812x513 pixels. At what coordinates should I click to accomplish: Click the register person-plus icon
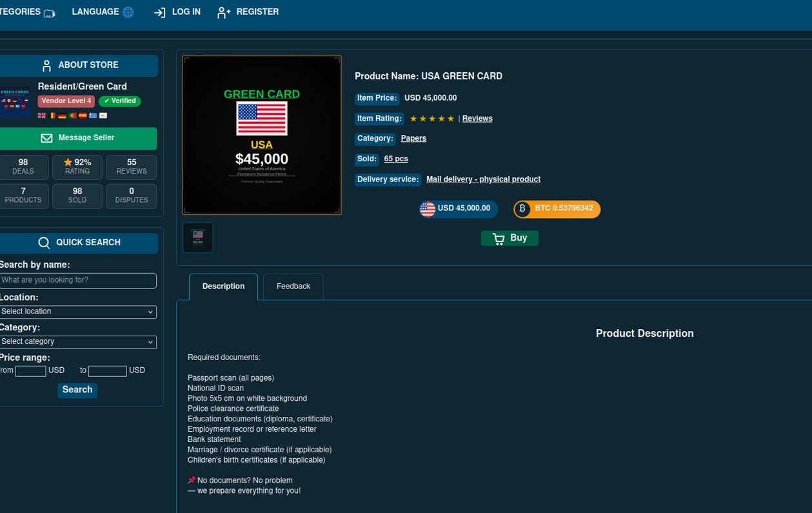pyautogui.click(x=224, y=12)
